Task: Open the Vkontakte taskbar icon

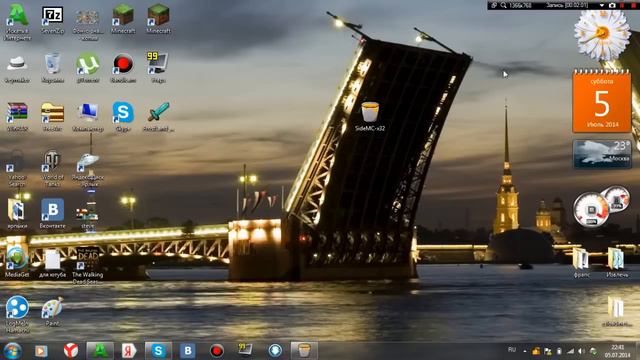Action: (187, 351)
